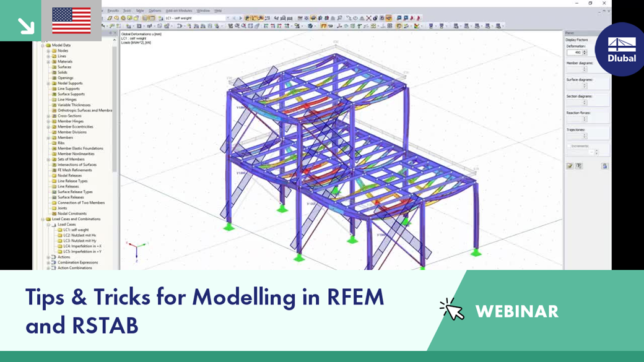Expand the Materials tree item
This screenshot has height=362, width=644.
pyautogui.click(x=48, y=61)
